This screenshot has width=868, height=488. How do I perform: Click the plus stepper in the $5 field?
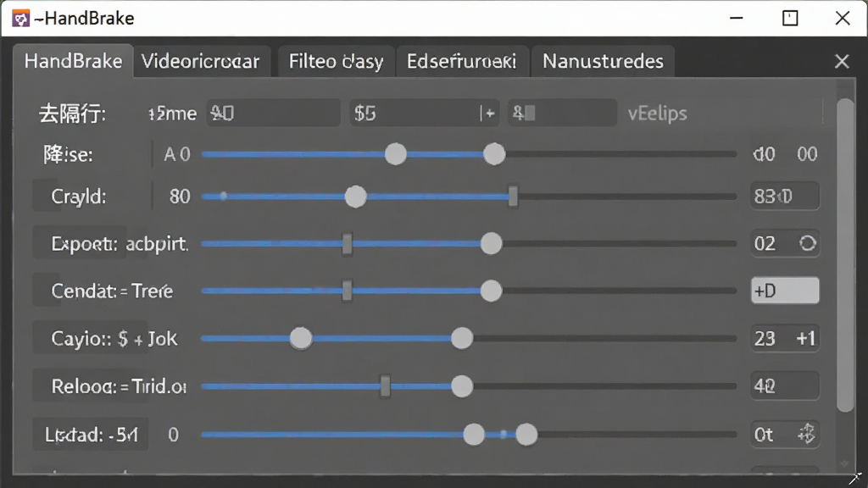tap(488, 114)
